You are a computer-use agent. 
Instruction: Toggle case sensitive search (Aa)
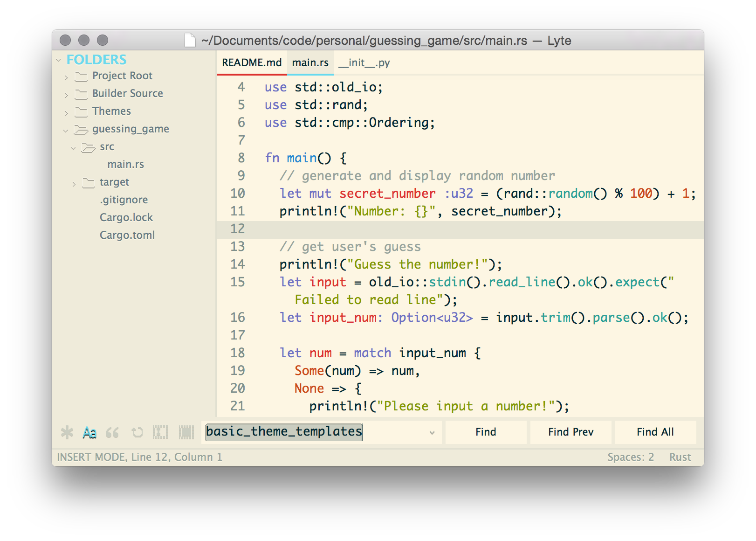(x=89, y=432)
